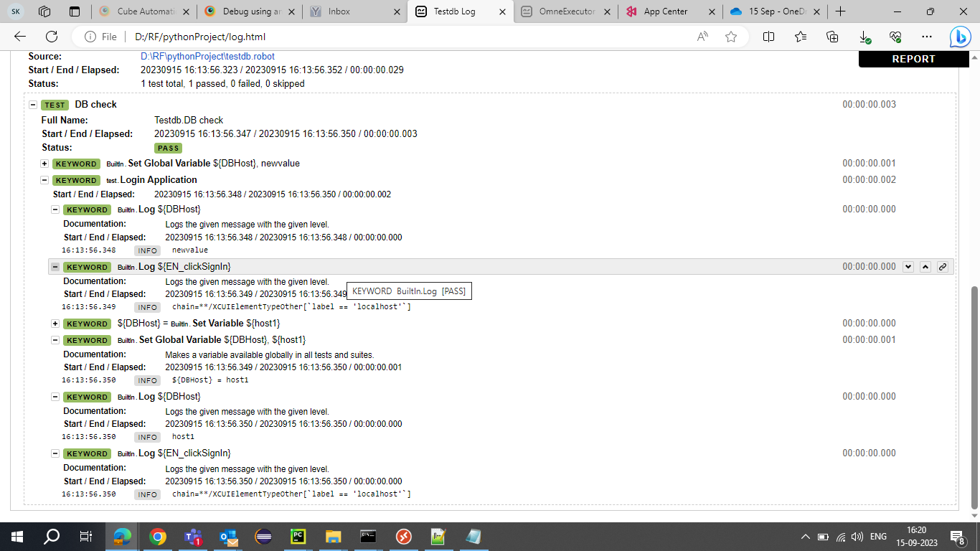The width and height of the screenshot is (980, 551).
Task: Open the Bing chat icon in Edge toolbar
Action: pyautogui.click(x=959, y=37)
